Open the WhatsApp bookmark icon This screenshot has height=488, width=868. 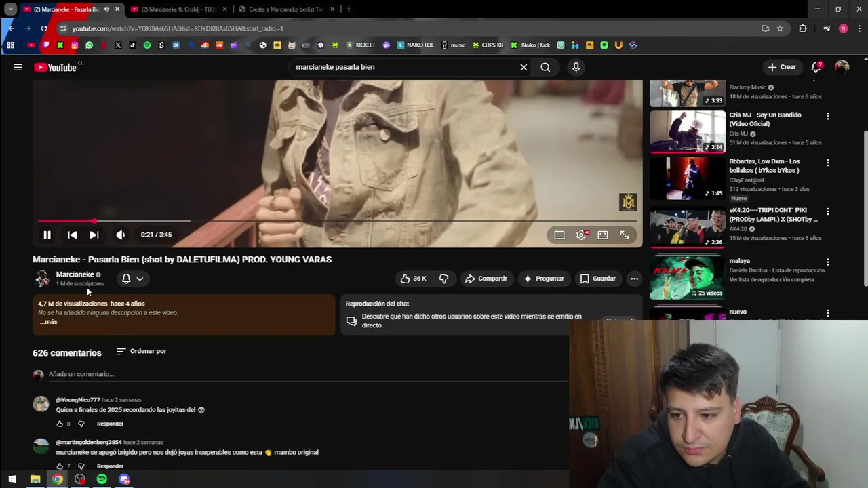pyautogui.click(x=89, y=45)
